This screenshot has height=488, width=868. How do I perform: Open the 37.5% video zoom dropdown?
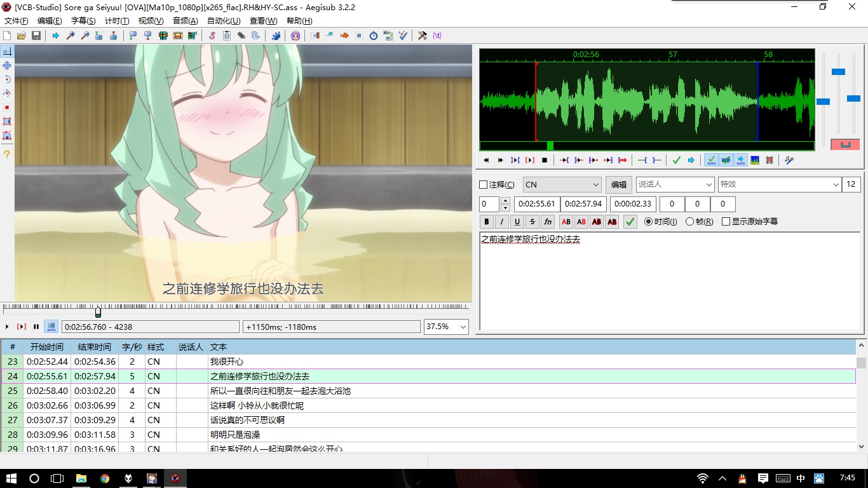[446, 327]
